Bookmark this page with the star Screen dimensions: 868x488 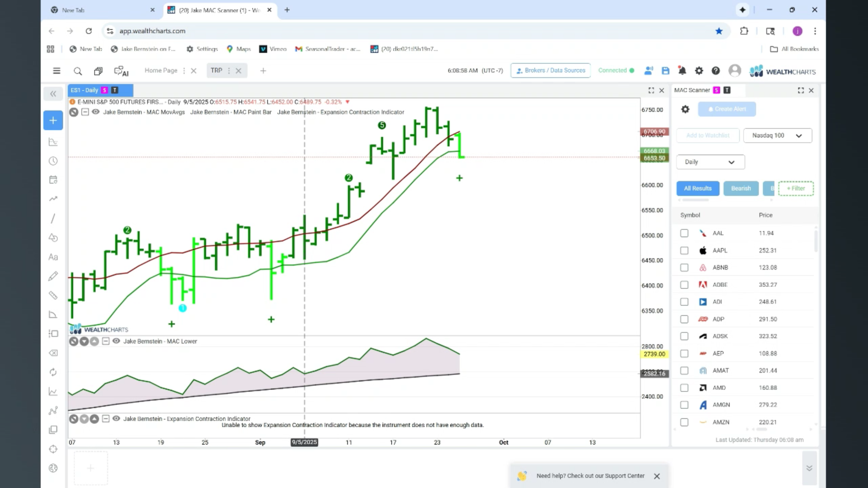[x=719, y=31]
